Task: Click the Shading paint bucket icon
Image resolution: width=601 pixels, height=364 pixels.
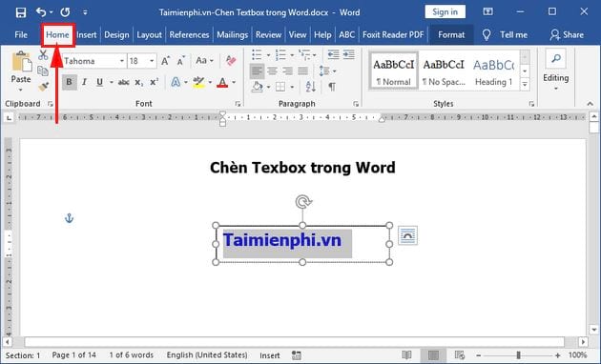Action: point(258,87)
